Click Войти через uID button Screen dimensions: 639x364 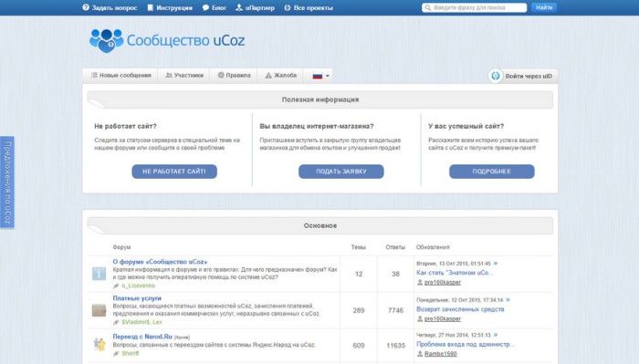coord(522,76)
